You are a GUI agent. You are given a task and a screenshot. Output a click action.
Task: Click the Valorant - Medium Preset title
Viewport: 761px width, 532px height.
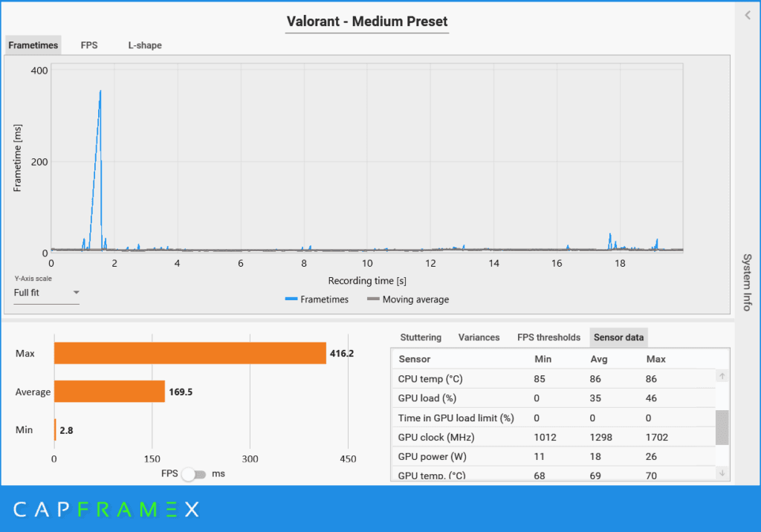coord(367,22)
